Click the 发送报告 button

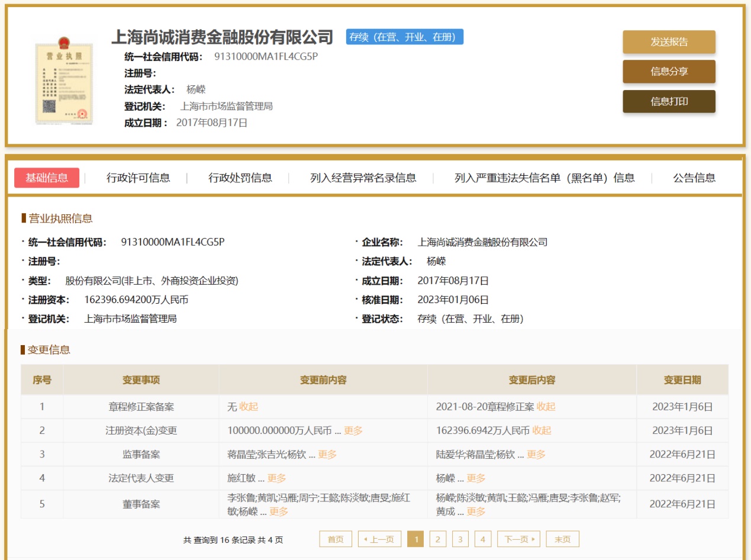pos(669,42)
